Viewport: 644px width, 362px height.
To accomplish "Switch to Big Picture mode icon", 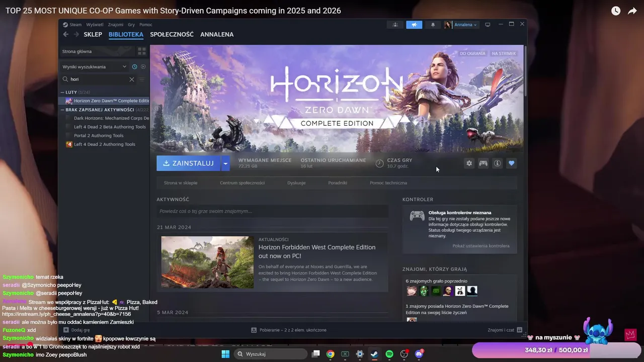I will pyautogui.click(x=488, y=25).
